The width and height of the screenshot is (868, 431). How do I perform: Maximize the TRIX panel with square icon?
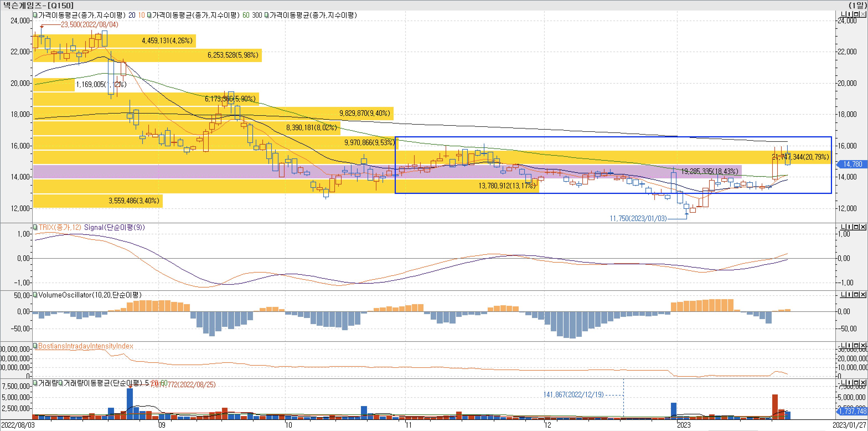(856, 227)
